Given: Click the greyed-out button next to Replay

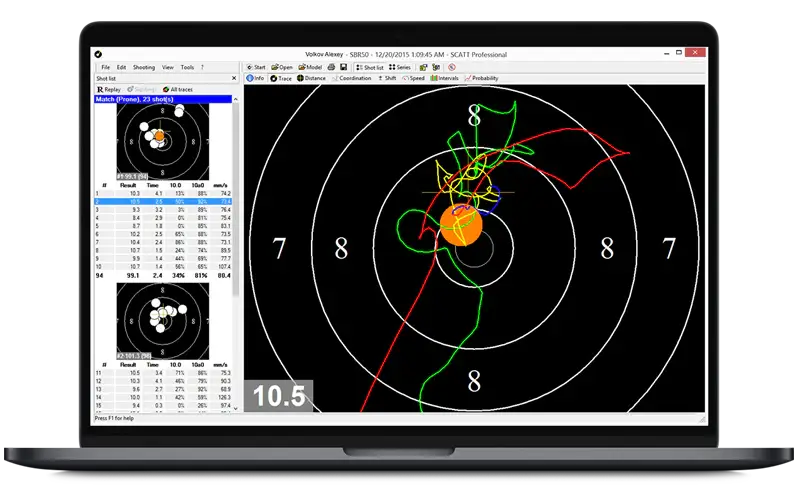Looking at the screenshot, I should [x=141, y=89].
